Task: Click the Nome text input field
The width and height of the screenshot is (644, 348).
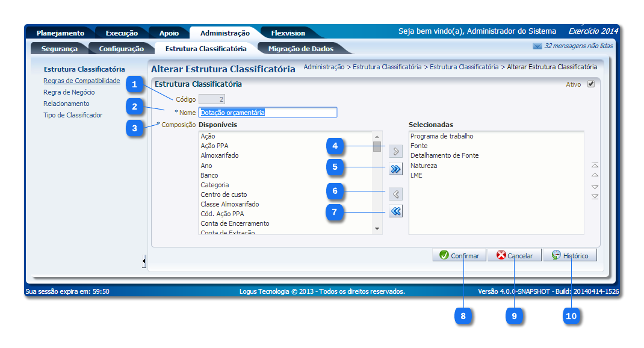Action: click(268, 113)
